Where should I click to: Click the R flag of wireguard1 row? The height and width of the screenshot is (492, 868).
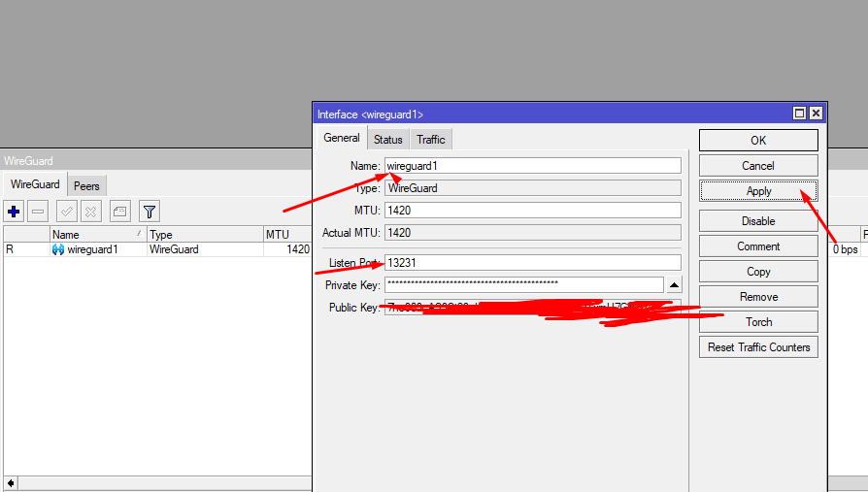10,249
